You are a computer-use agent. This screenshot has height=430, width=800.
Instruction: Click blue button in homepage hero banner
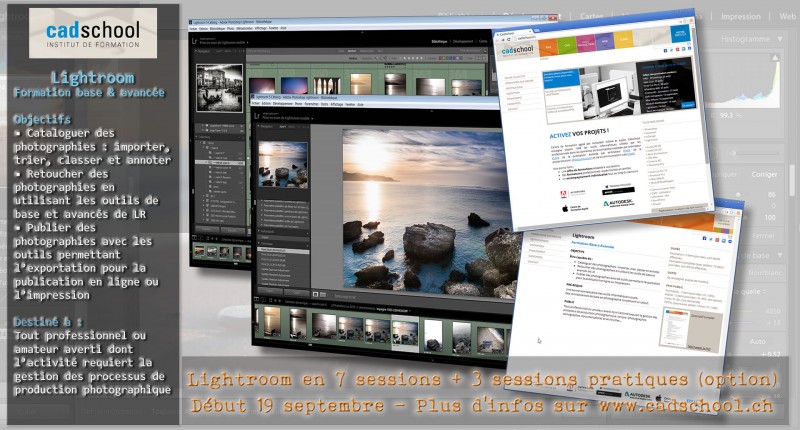pos(688,105)
